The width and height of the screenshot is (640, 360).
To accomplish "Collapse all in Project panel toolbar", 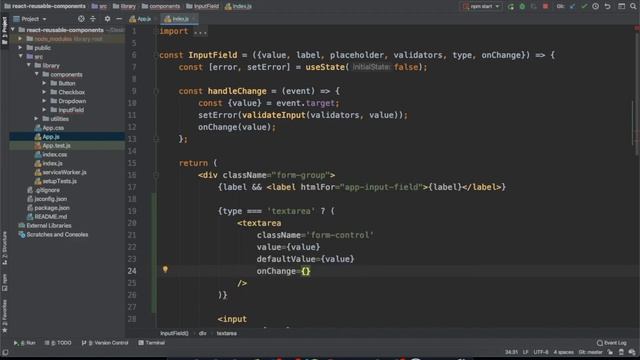I will (x=93, y=19).
